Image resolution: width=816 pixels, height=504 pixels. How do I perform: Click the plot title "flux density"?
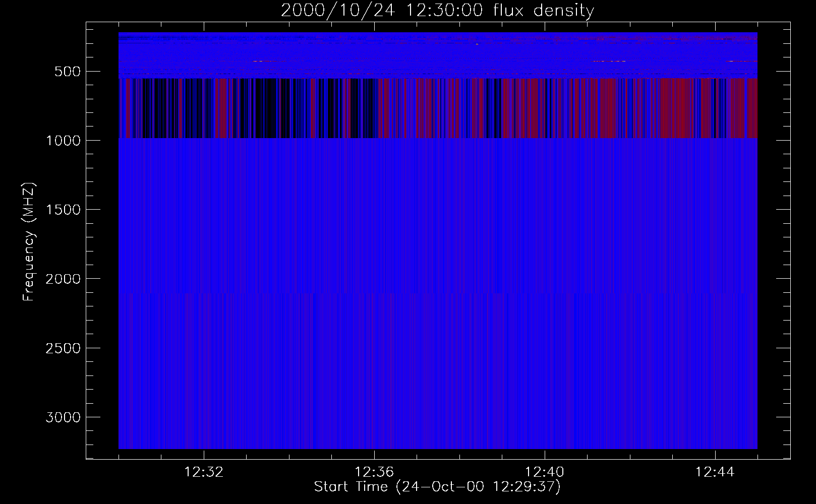437,11
